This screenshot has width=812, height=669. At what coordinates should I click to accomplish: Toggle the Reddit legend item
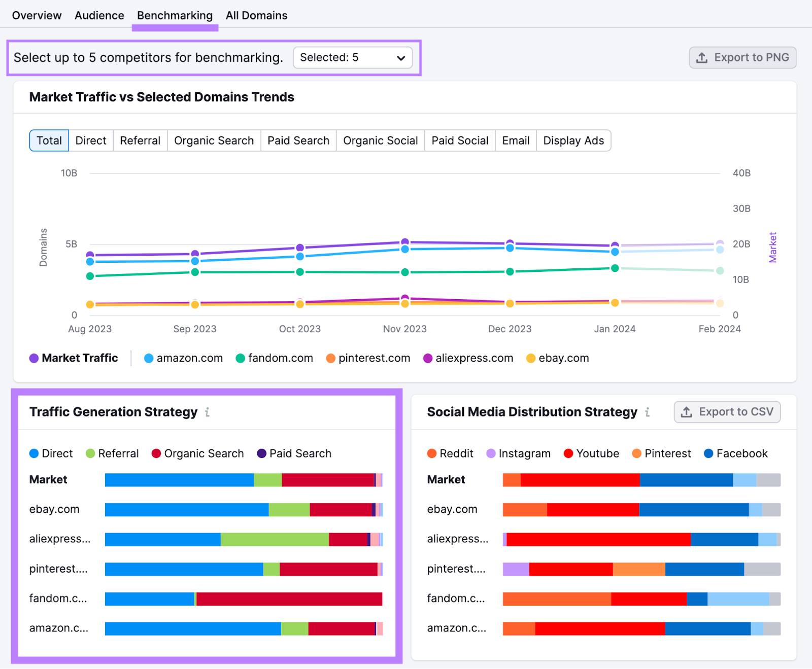pyautogui.click(x=450, y=453)
